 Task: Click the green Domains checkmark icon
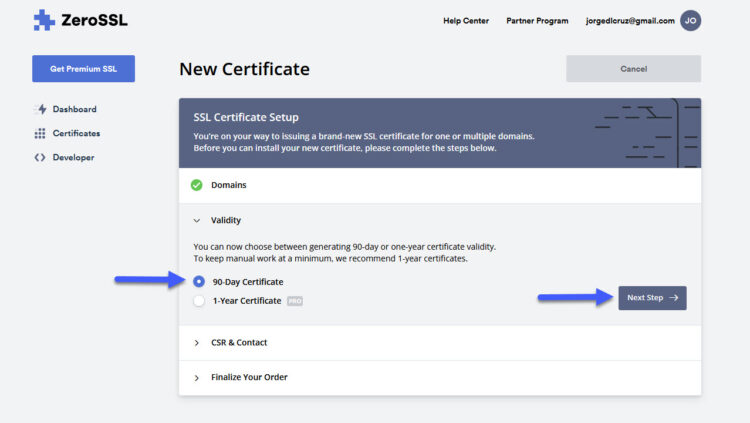(197, 185)
